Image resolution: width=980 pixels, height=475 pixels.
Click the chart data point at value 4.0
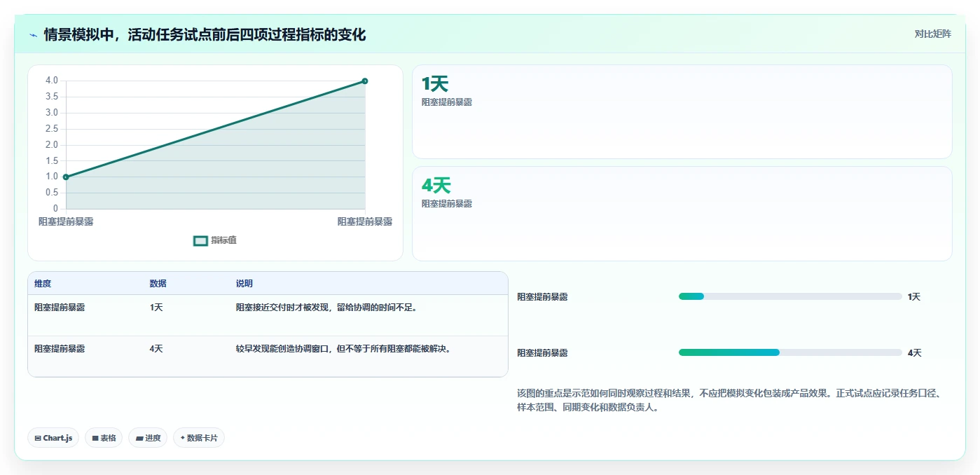(365, 81)
